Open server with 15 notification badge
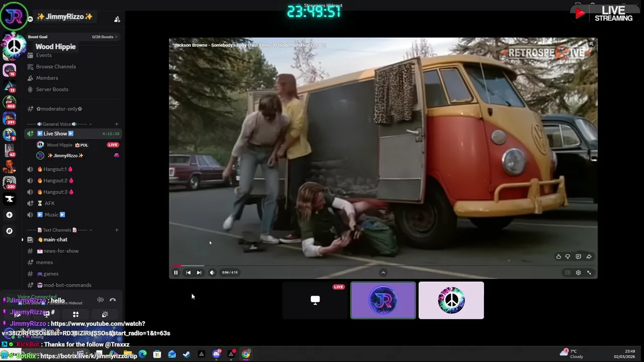This screenshot has height=362, width=644. (x=9, y=70)
